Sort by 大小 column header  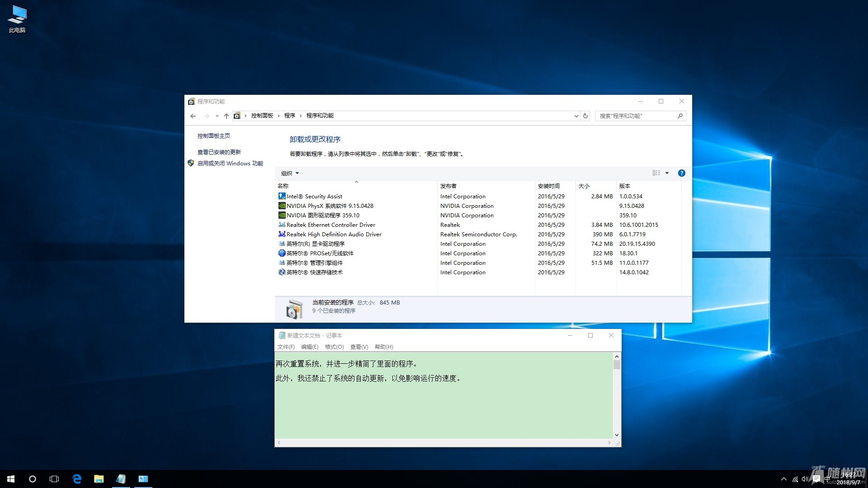click(x=596, y=186)
